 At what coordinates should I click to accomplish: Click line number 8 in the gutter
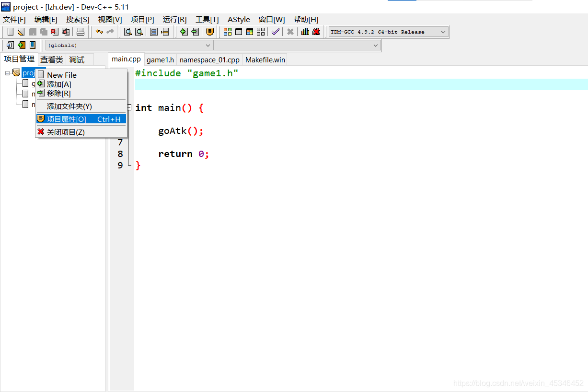[120, 154]
